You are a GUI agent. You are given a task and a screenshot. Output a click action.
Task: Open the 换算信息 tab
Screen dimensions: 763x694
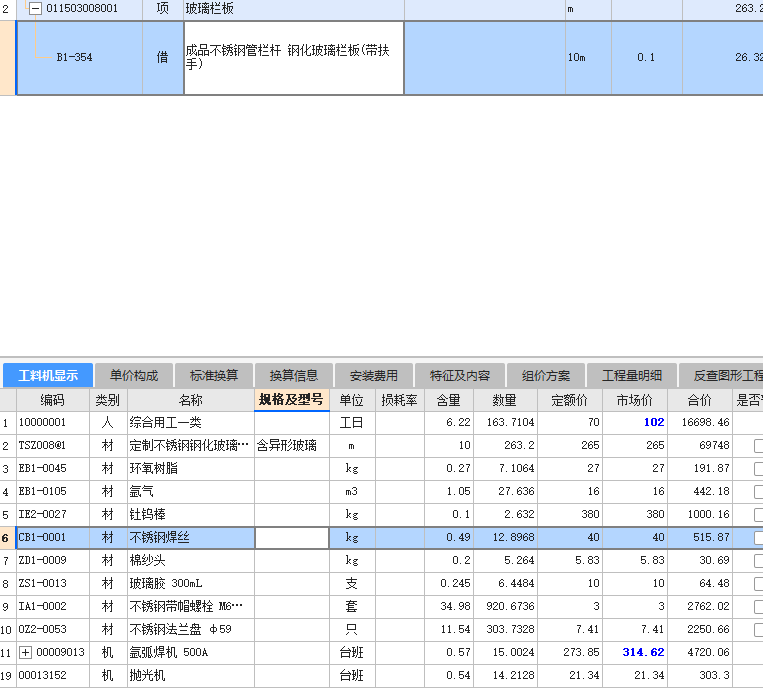pyautogui.click(x=294, y=375)
